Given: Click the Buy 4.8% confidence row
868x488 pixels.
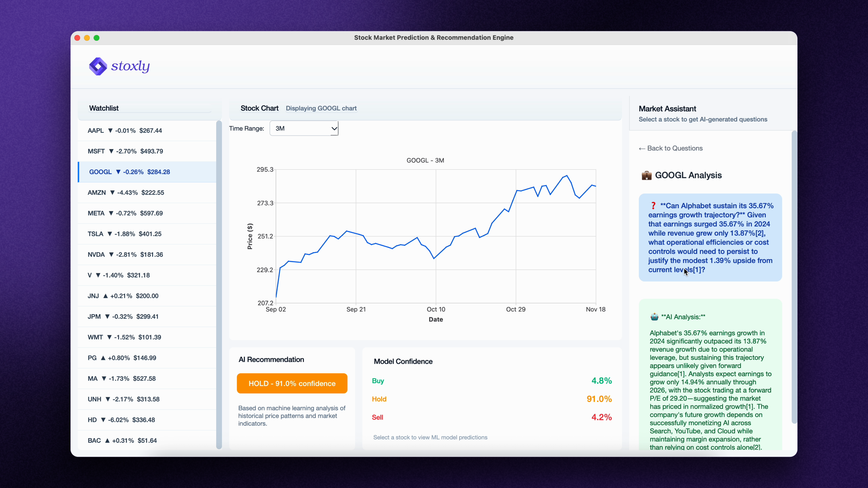Looking at the screenshot, I should [x=492, y=381].
